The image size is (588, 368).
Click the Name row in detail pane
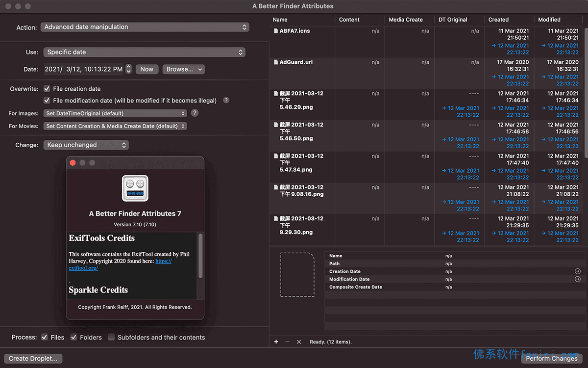click(455, 256)
